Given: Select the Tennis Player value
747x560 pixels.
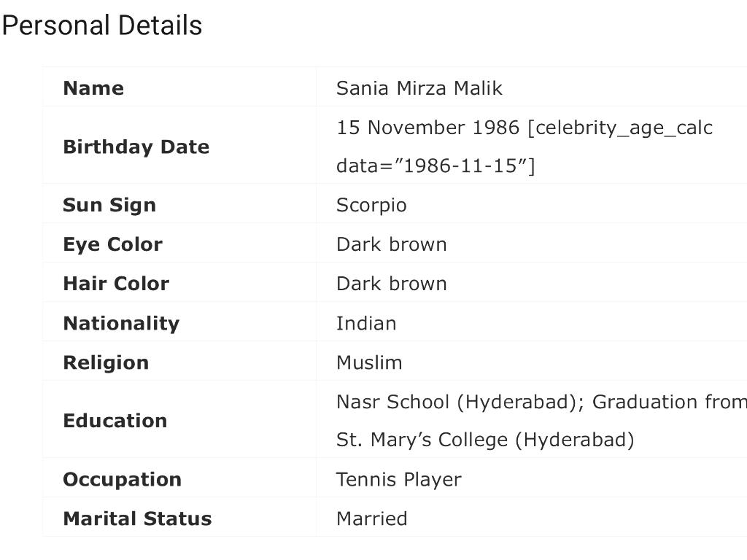Looking at the screenshot, I should pos(398,479).
